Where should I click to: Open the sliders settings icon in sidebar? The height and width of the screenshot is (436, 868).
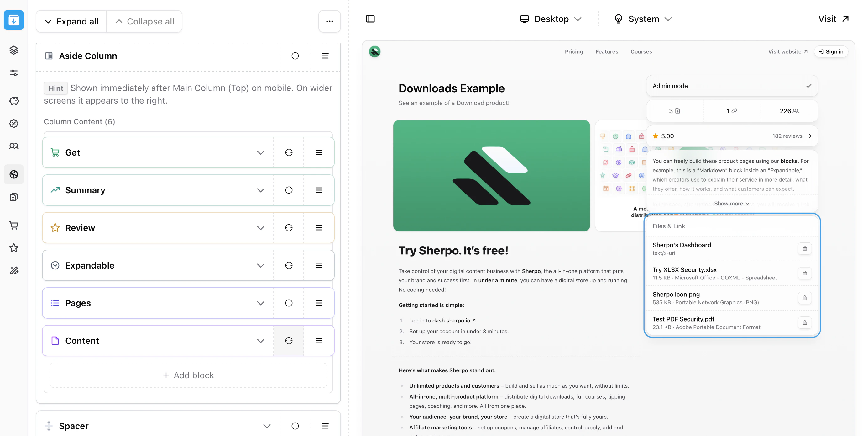point(13,73)
